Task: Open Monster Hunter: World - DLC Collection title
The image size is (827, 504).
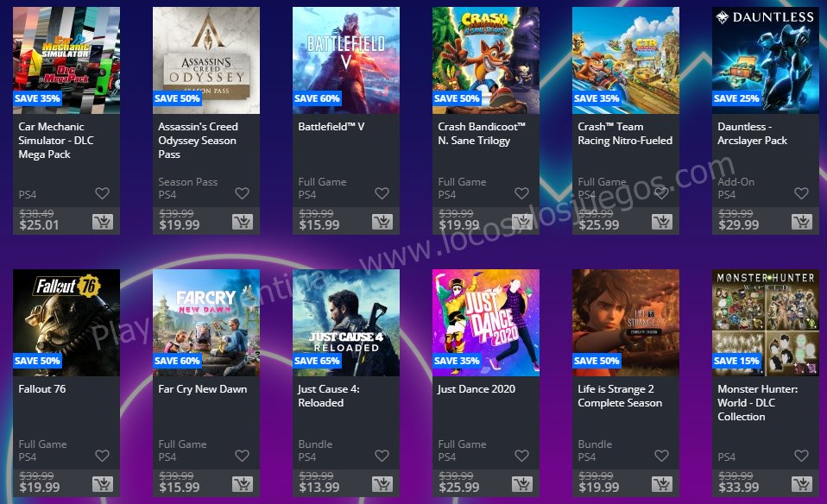Action: tap(757, 403)
